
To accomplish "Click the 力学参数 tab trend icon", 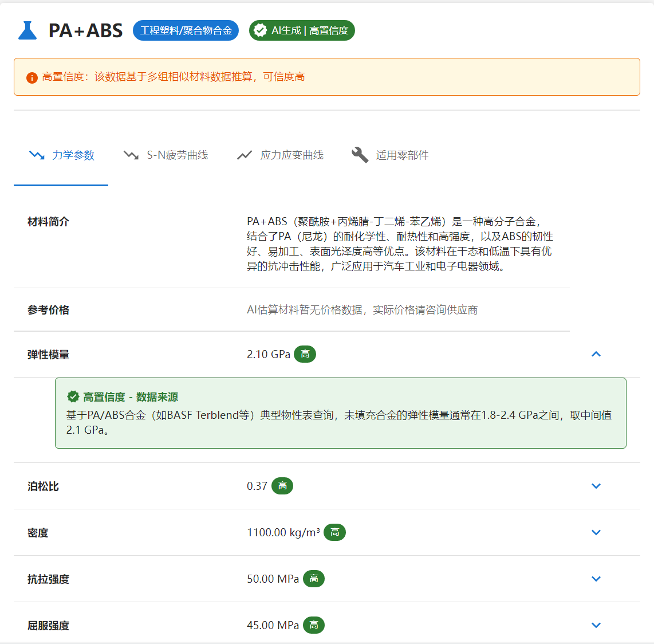I will pos(37,155).
